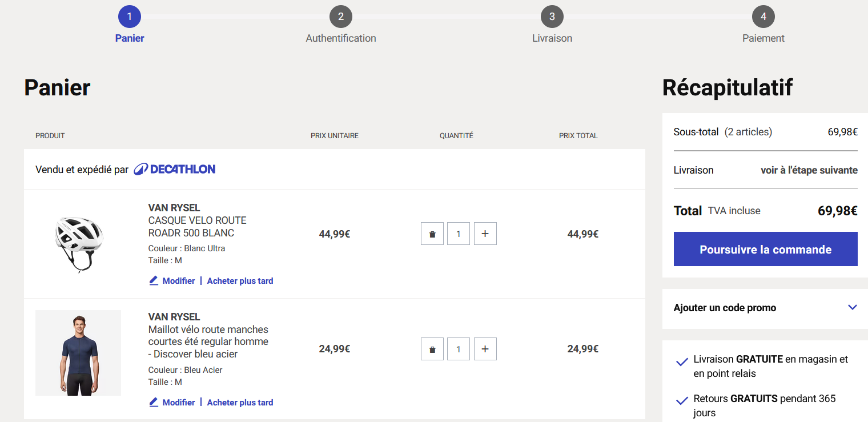868x422 pixels.
Task: Open the white helmet product thumbnail
Action: click(x=78, y=244)
